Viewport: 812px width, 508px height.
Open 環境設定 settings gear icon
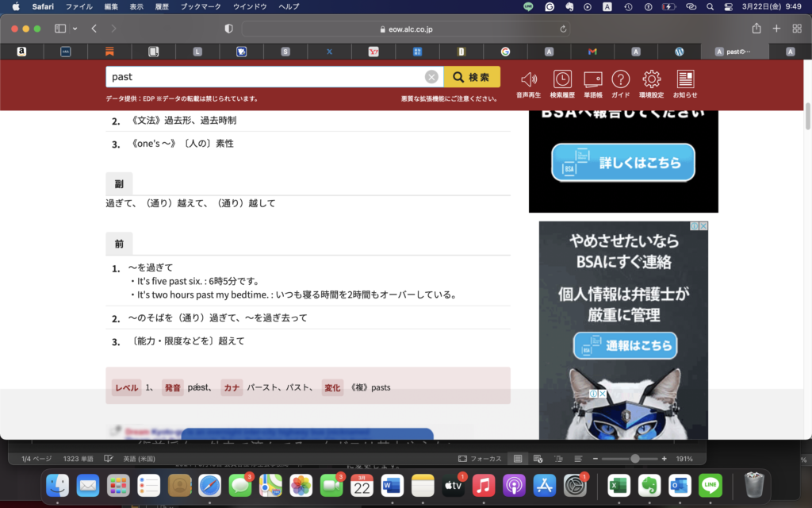(x=652, y=80)
